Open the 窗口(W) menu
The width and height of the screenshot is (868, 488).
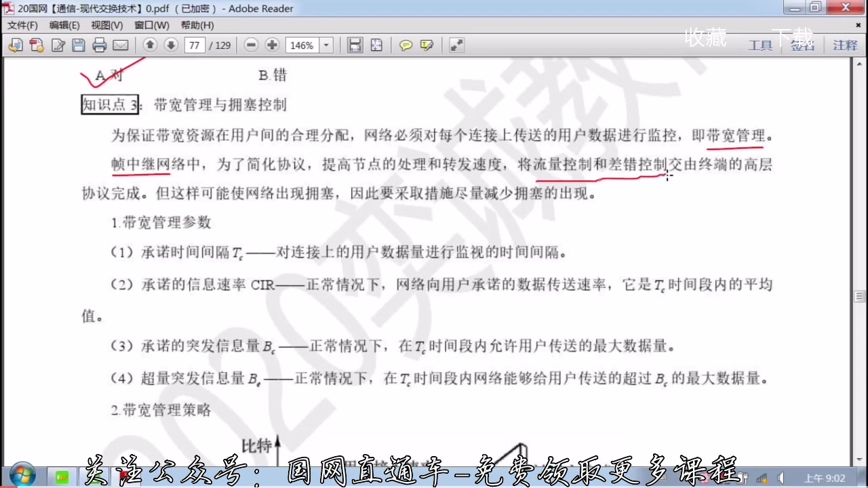pos(151,25)
